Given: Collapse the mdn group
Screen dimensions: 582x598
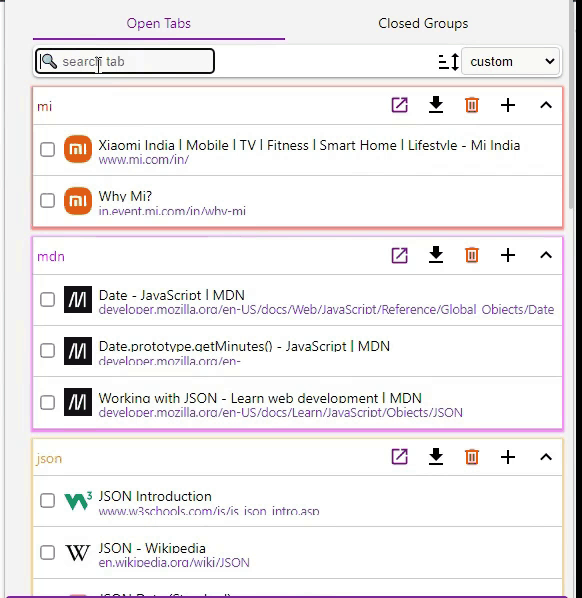Looking at the screenshot, I should pyautogui.click(x=546, y=255).
